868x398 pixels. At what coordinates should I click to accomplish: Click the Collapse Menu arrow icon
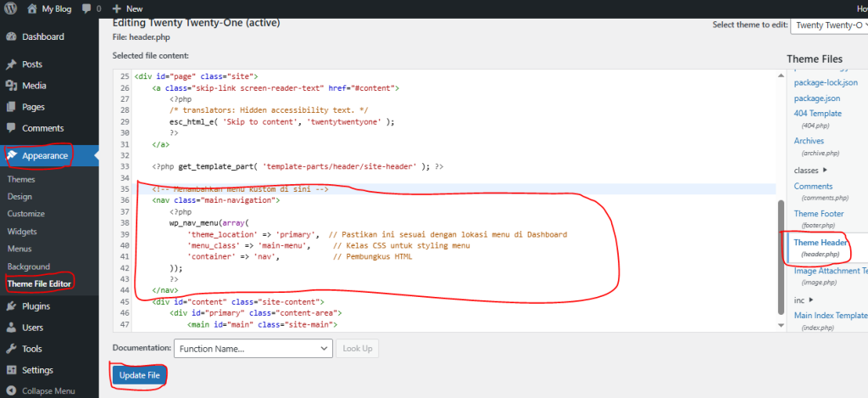11,391
